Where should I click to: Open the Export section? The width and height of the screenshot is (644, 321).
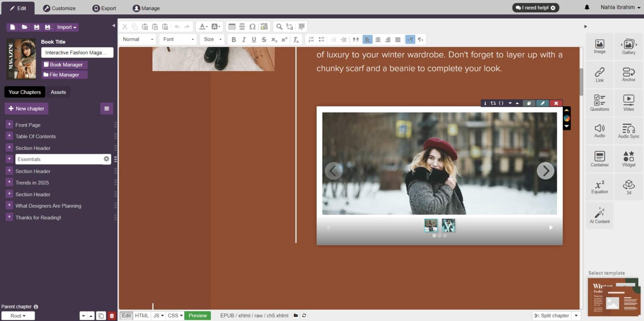[104, 8]
